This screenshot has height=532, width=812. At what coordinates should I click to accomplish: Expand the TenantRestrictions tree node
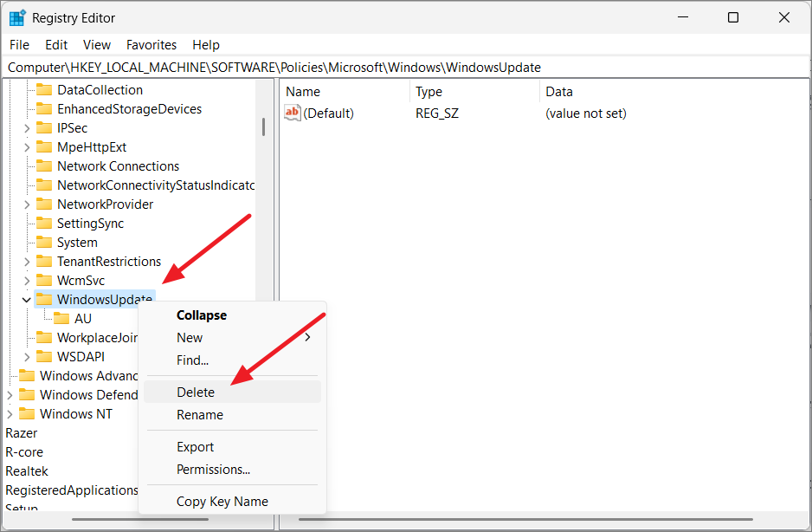point(26,261)
